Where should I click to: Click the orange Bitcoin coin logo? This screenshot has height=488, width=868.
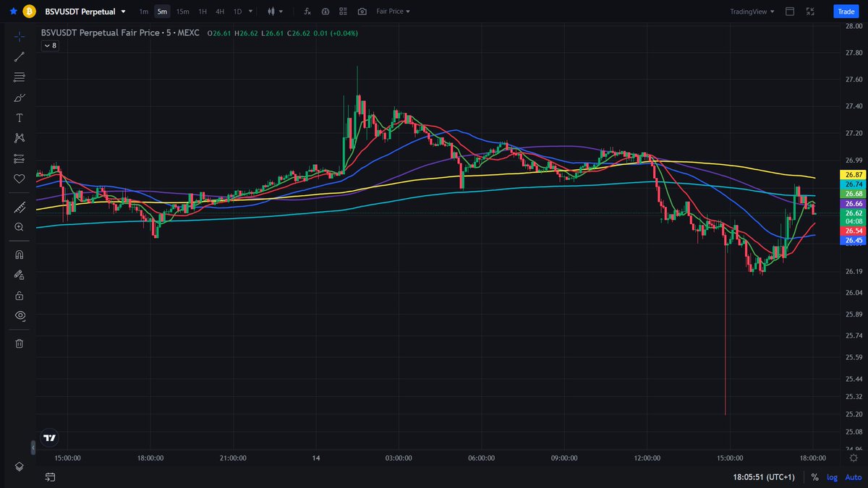(x=30, y=12)
